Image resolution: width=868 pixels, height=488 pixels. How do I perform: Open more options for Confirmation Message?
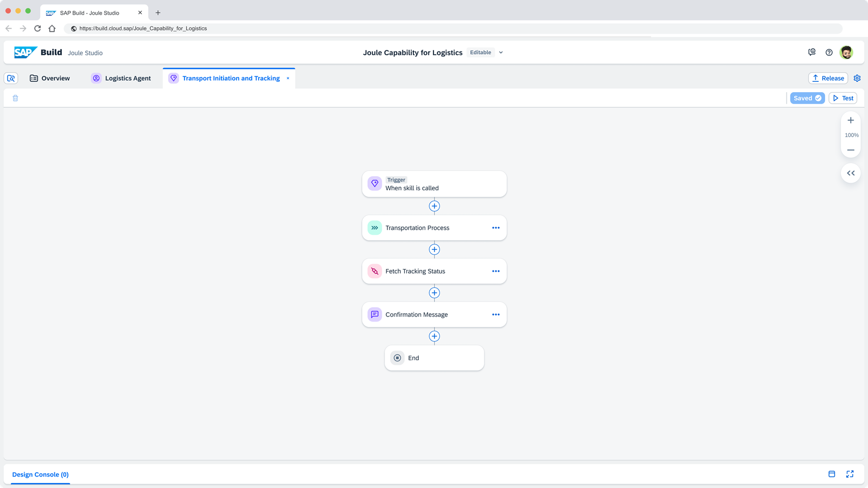click(x=496, y=314)
